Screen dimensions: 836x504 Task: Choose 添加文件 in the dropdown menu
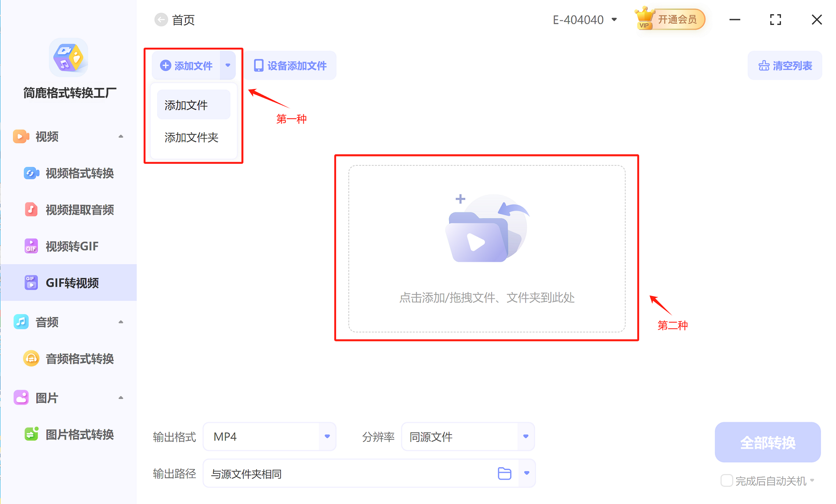(193, 105)
